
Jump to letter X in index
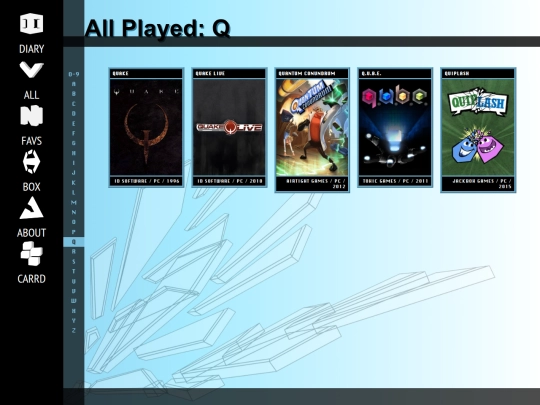pos(74,311)
